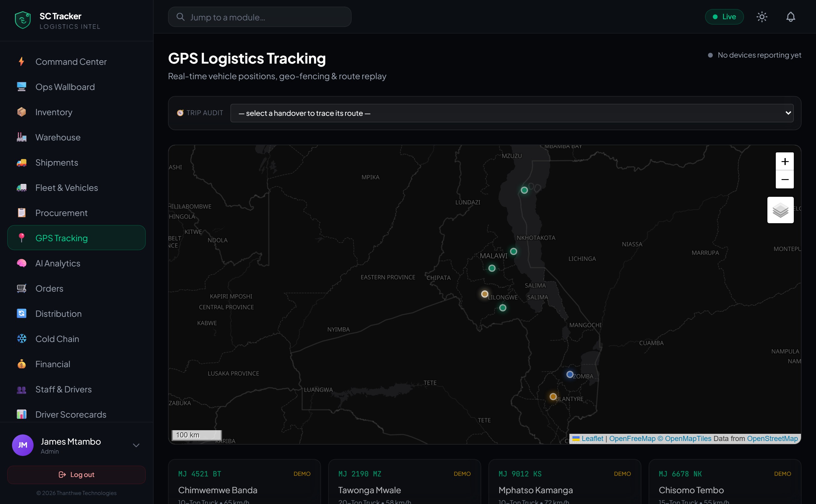Click the green marker near Nkhotakota

point(514,251)
